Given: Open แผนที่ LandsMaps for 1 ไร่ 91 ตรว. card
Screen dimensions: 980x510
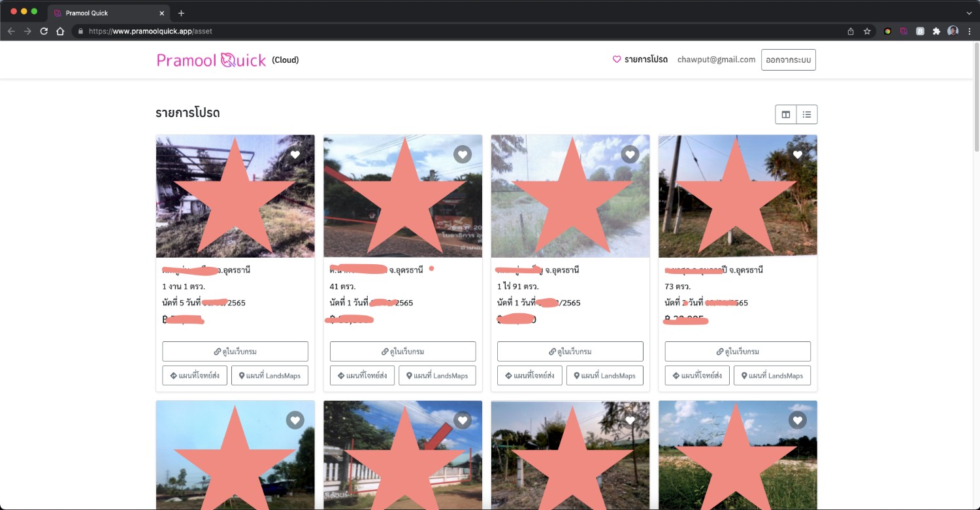Looking at the screenshot, I should click(x=605, y=375).
